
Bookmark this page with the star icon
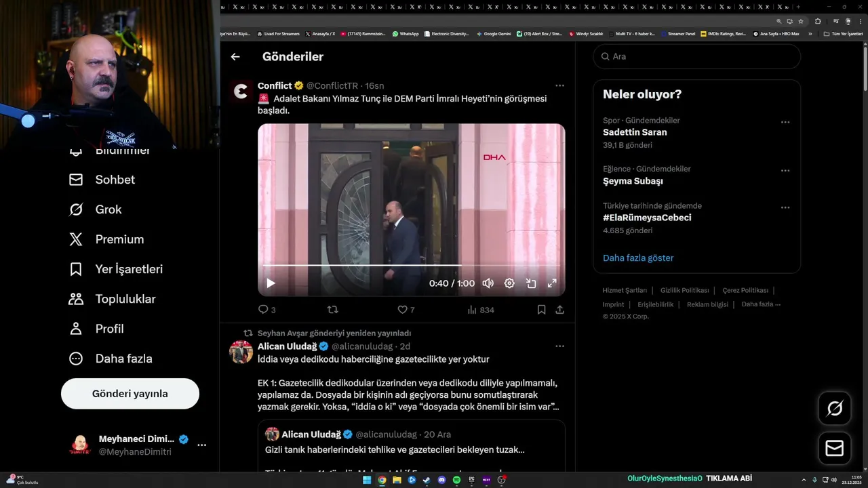tap(800, 21)
